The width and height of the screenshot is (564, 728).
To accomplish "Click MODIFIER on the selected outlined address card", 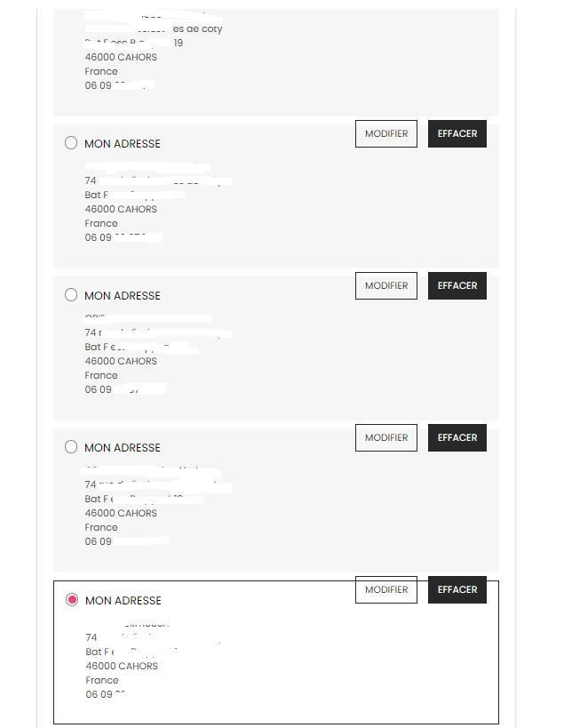I will click(386, 589).
